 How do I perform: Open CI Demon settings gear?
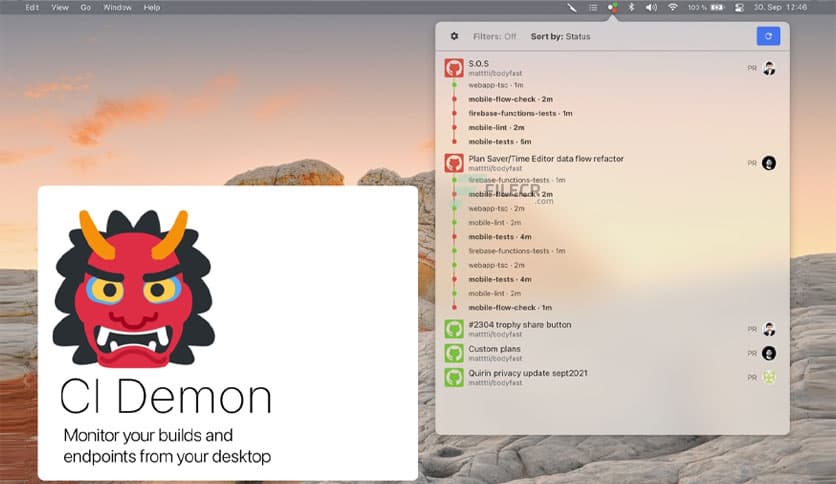point(454,36)
